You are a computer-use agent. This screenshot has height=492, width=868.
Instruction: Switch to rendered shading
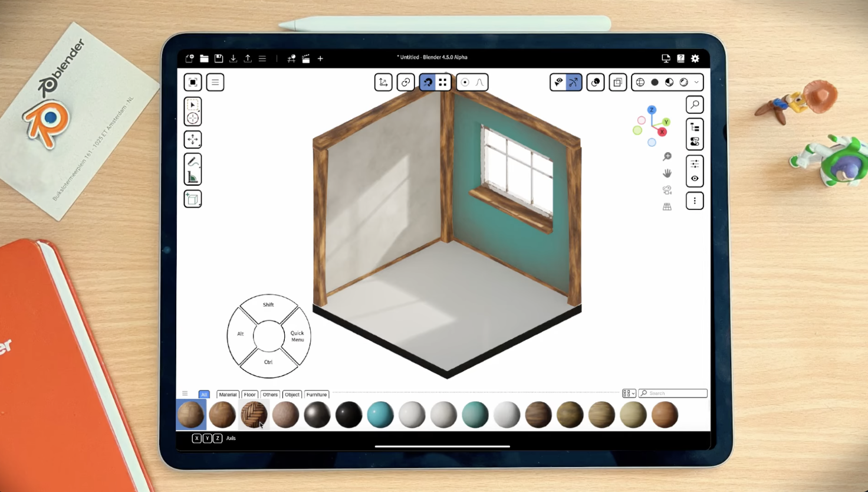[x=684, y=82]
